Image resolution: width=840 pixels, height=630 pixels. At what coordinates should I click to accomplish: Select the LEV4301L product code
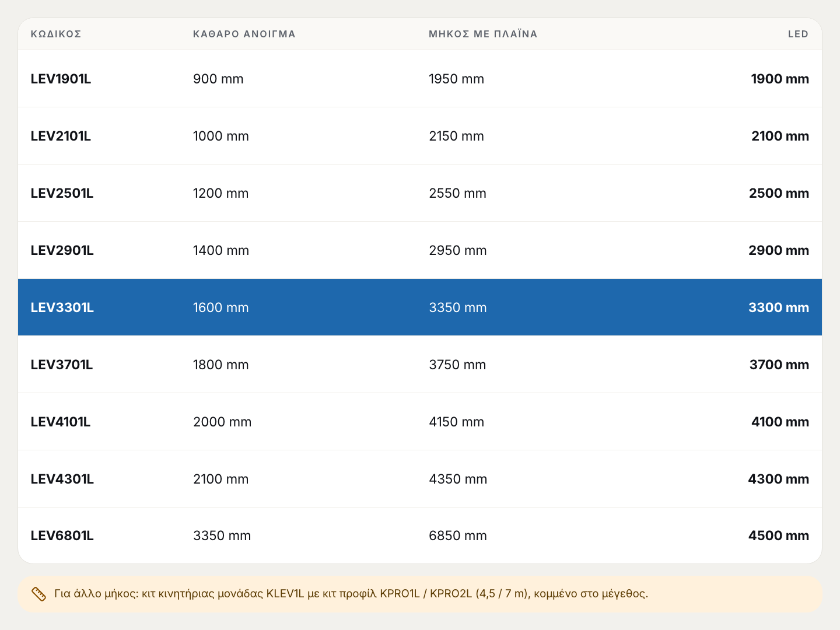62,479
